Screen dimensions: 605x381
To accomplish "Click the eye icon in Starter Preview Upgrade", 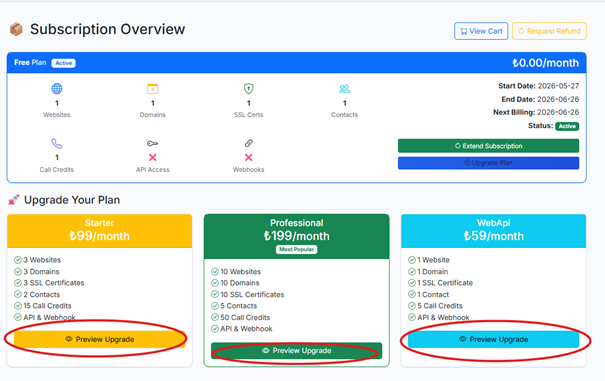I will tap(69, 339).
